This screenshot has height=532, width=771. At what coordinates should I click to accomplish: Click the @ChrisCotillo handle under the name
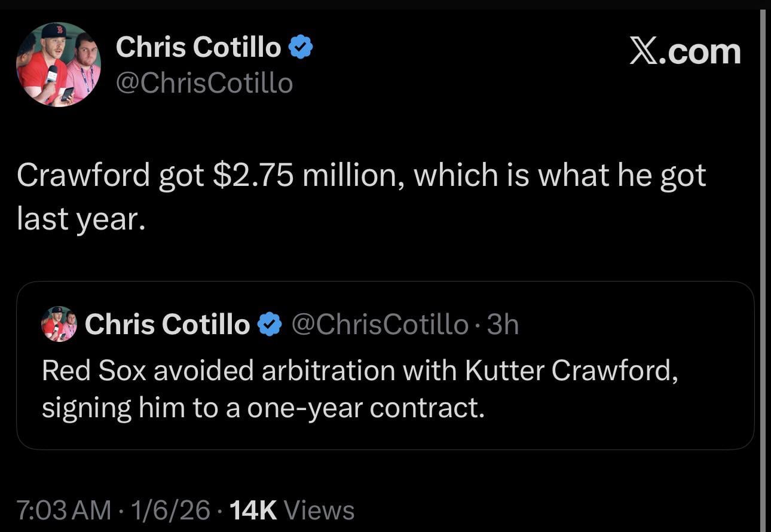(204, 83)
